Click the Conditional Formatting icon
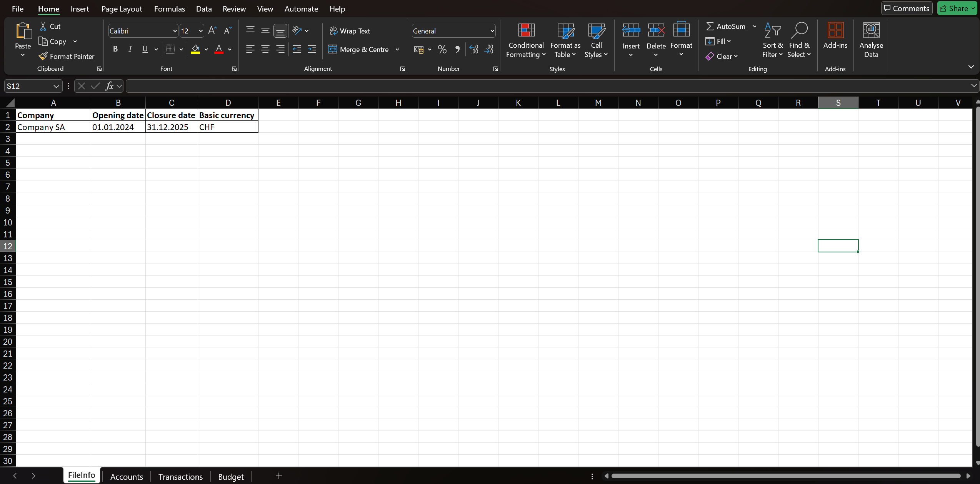The height and width of the screenshot is (484, 980). 526,31
